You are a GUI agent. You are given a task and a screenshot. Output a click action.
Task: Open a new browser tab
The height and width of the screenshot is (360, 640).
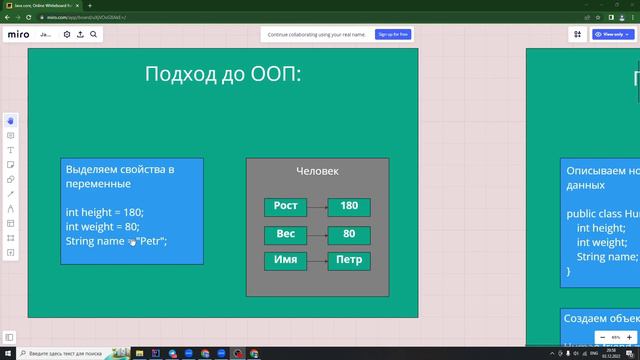[90, 6]
